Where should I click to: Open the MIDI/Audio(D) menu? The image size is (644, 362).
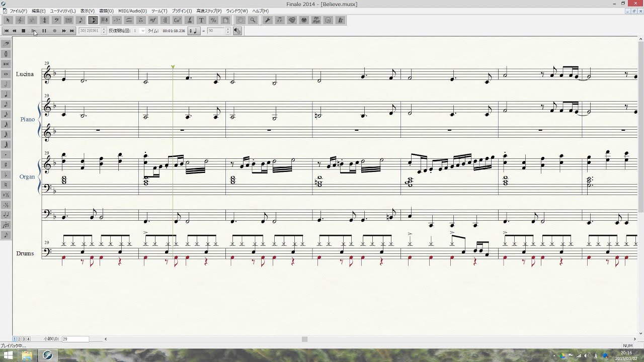pos(132,11)
